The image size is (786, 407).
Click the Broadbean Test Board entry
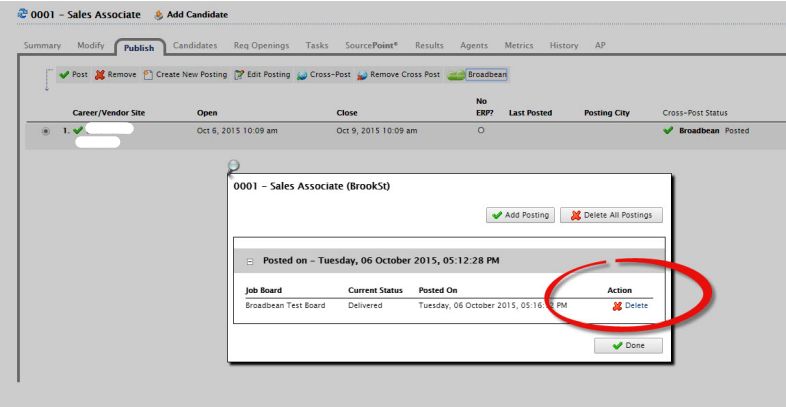pyautogui.click(x=285, y=305)
